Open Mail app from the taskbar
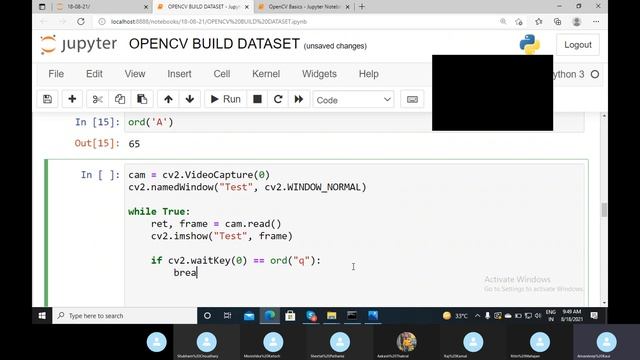This screenshot has width=640, height=360. click(249, 316)
